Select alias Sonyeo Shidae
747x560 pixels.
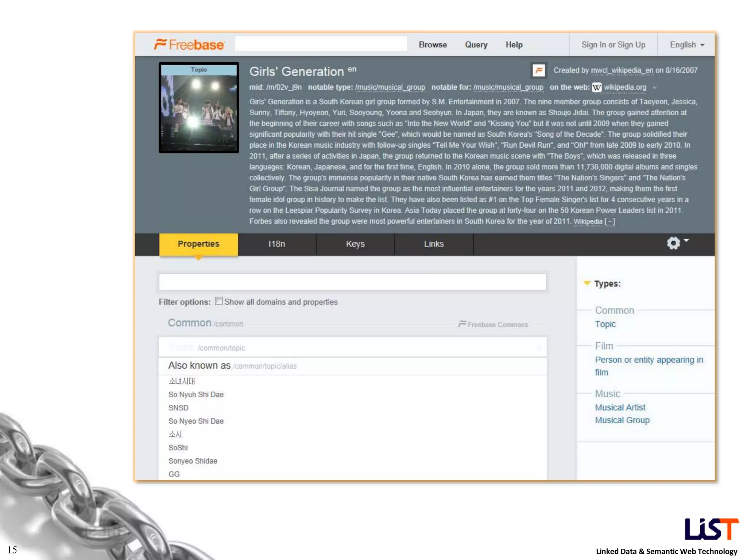coord(193,461)
